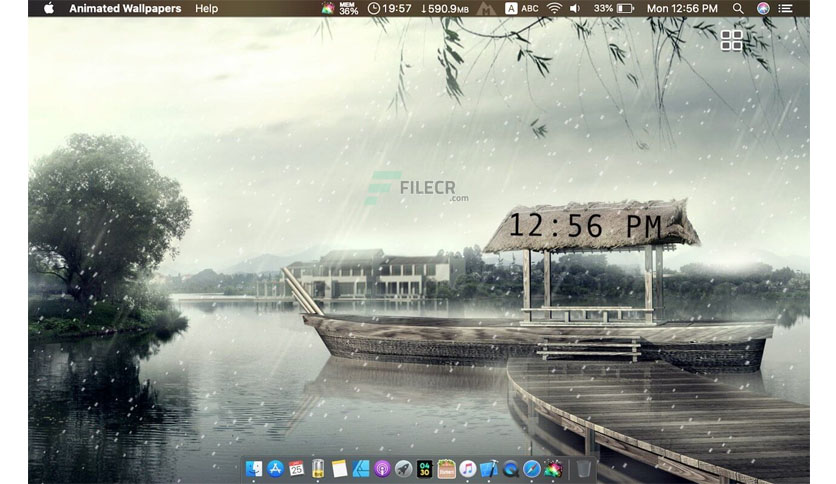The height and width of the screenshot is (484, 836).
Task: Open the Trash in the Dock
Action: coord(584,469)
